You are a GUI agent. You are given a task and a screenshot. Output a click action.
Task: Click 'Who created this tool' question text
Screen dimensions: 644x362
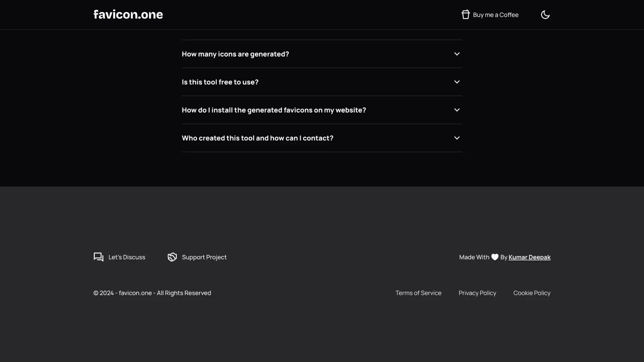point(257,138)
